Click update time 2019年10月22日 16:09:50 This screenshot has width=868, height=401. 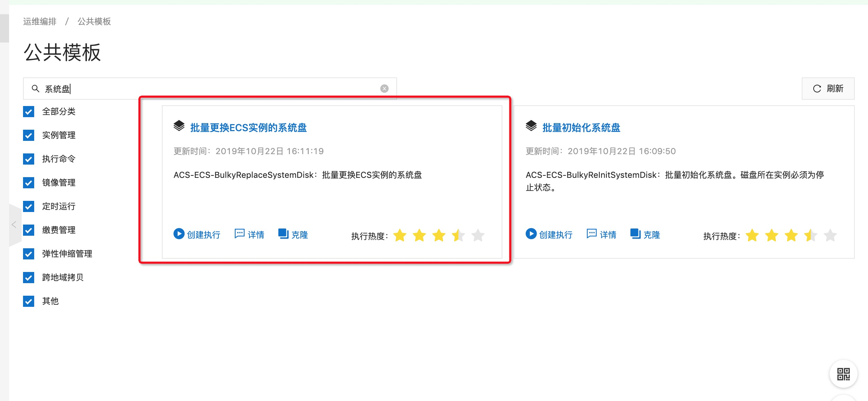tap(622, 151)
